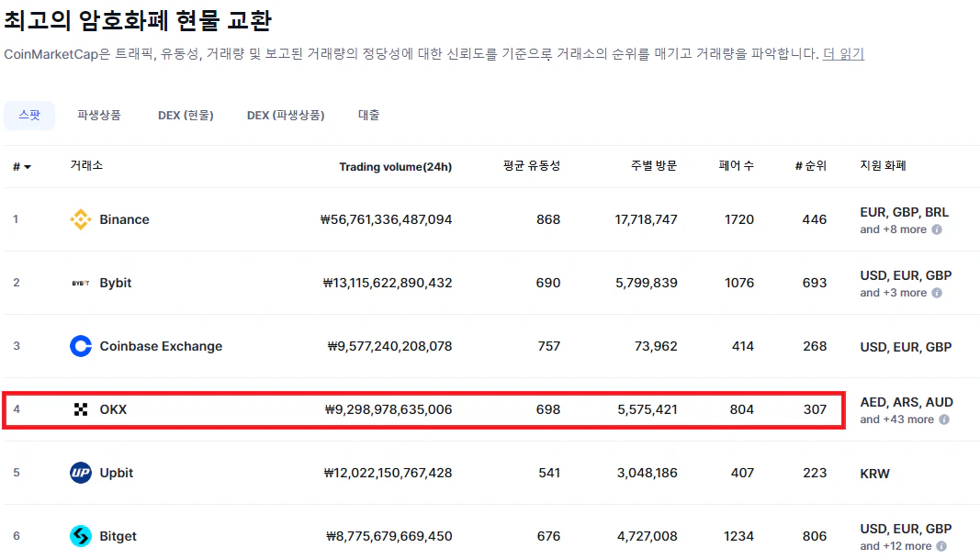Click the OKX logo icon

coord(81,409)
